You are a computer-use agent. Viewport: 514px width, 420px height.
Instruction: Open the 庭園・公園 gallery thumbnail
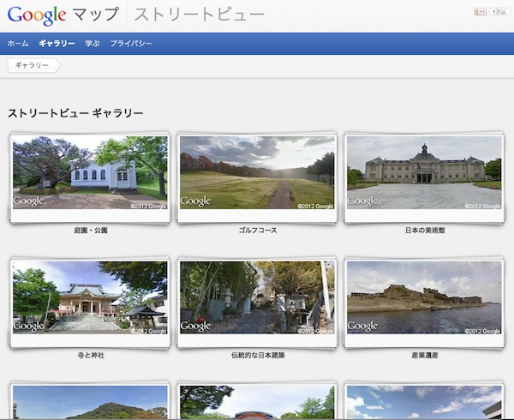pyautogui.click(x=90, y=174)
